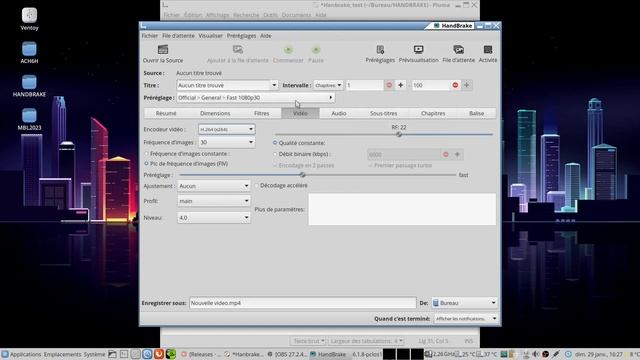Open the Visualiser menu
Screen dimensions: 640x360
click(x=211, y=36)
